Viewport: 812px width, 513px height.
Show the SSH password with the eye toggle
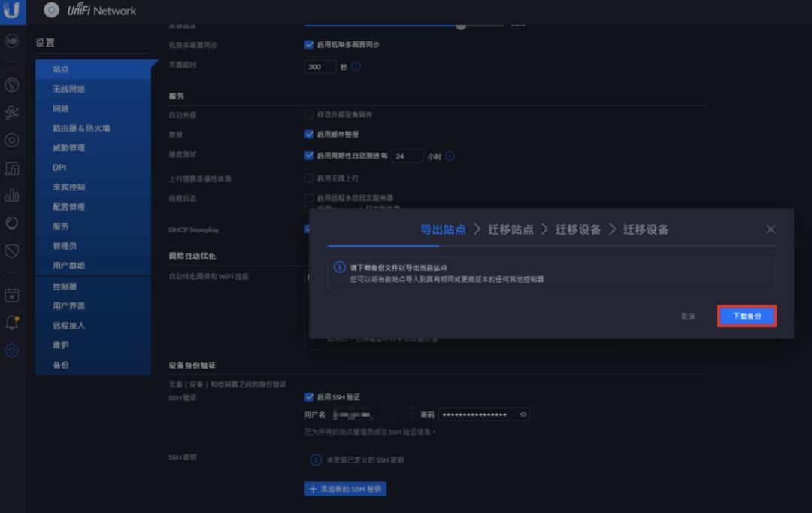pyautogui.click(x=523, y=414)
